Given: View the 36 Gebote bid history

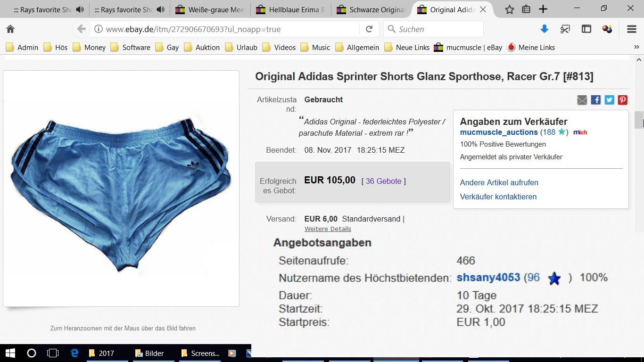Looking at the screenshot, I should pos(383,181).
